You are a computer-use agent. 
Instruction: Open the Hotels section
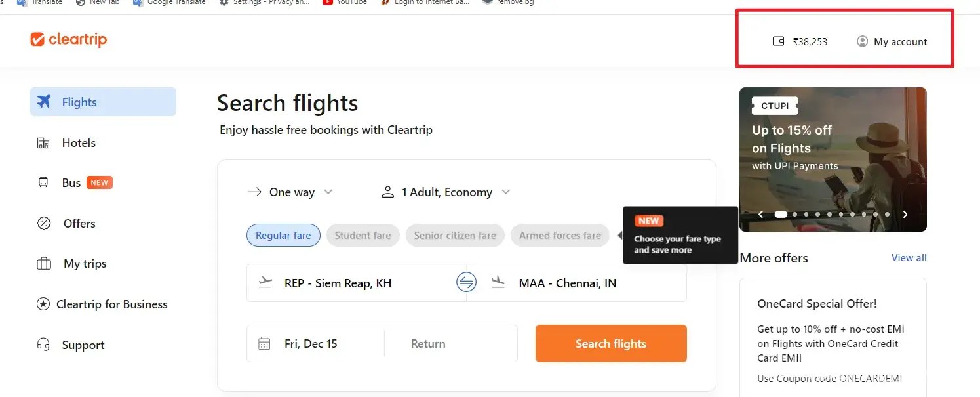(78, 143)
